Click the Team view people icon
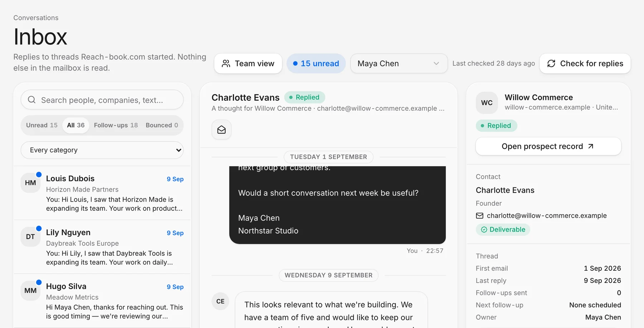The width and height of the screenshot is (644, 328). tap(226, 63)
